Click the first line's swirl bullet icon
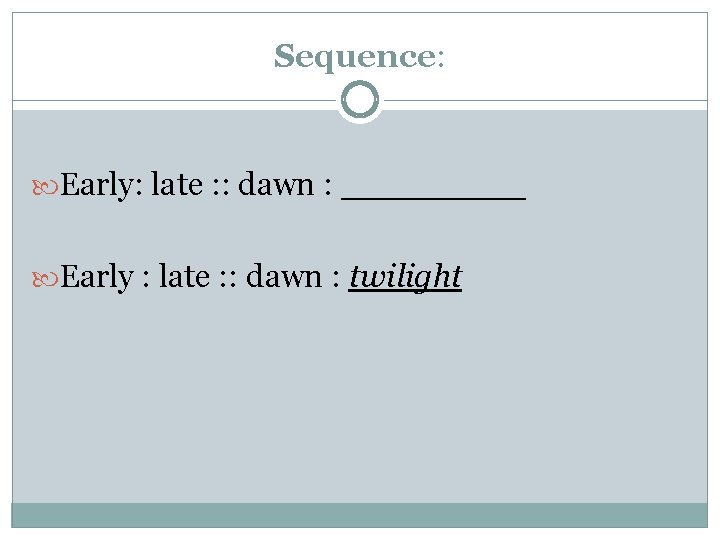This screenshot has height=540, width=720. (48, 185)
